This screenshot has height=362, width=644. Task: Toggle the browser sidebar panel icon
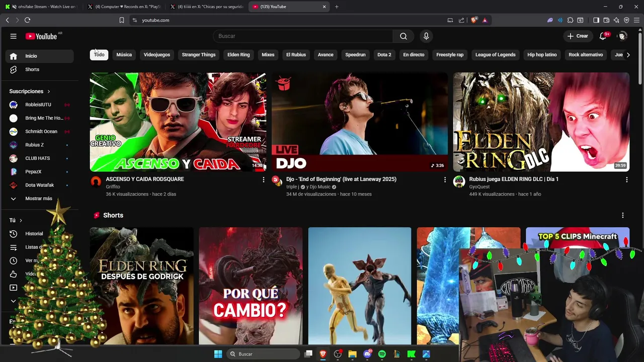click(596, 20)
